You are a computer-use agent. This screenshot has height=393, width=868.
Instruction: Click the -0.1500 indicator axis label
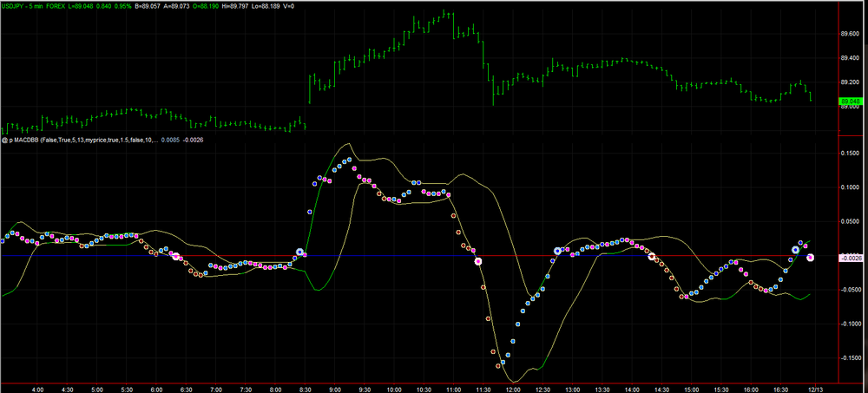point(850,358)
